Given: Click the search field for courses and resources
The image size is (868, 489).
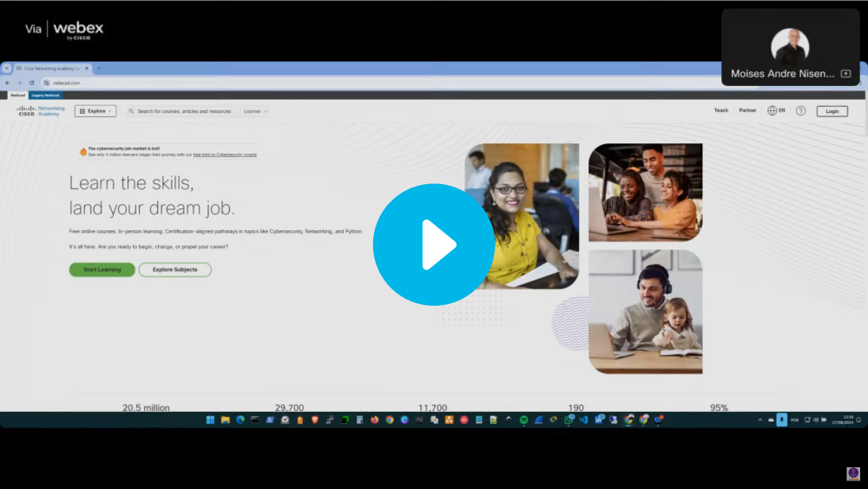Looking at the screenshot, I should point(184,111).
